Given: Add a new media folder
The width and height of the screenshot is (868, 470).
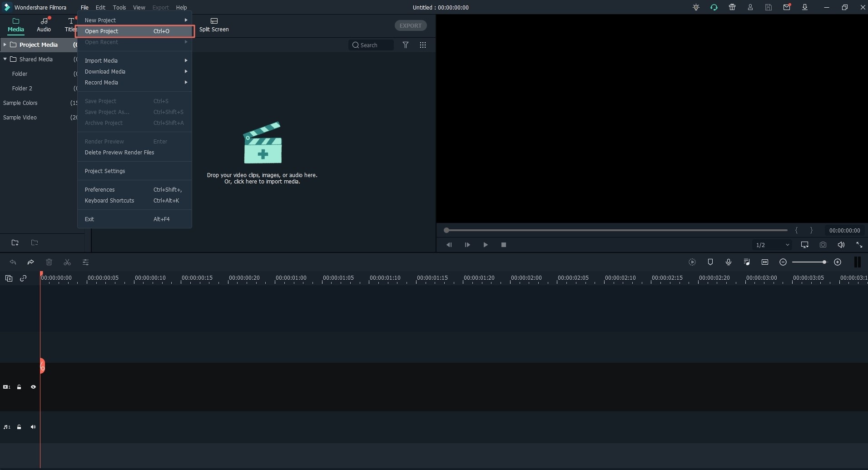Looking at the screenshot, I should [15, 242].
